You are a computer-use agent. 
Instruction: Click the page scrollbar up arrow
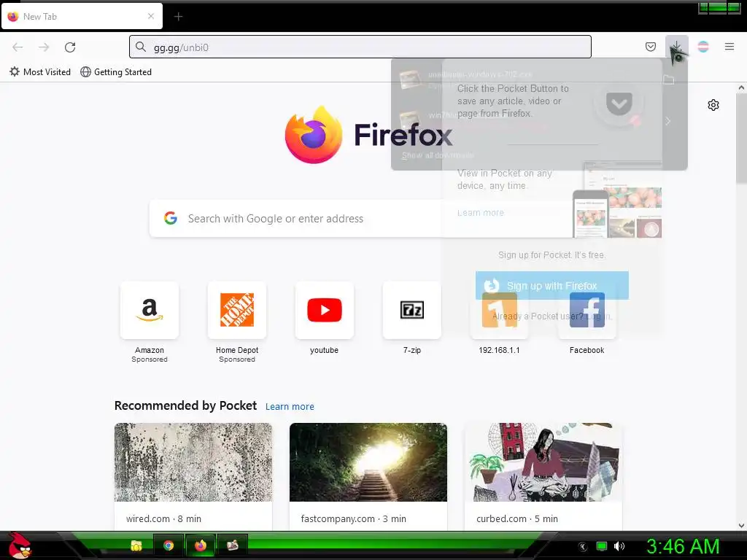point(741,87)
